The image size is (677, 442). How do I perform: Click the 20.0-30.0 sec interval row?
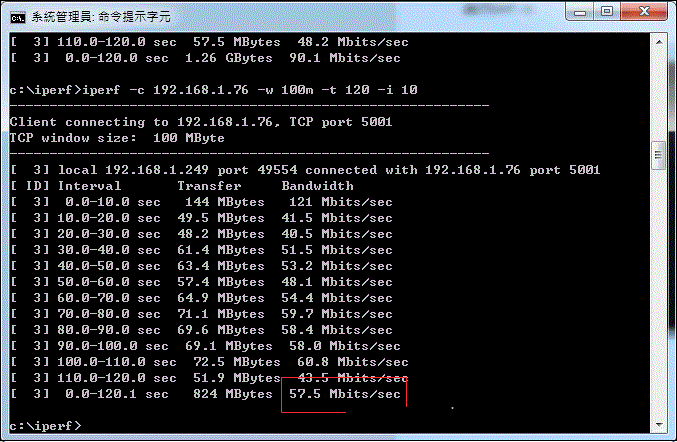(201, 234)
